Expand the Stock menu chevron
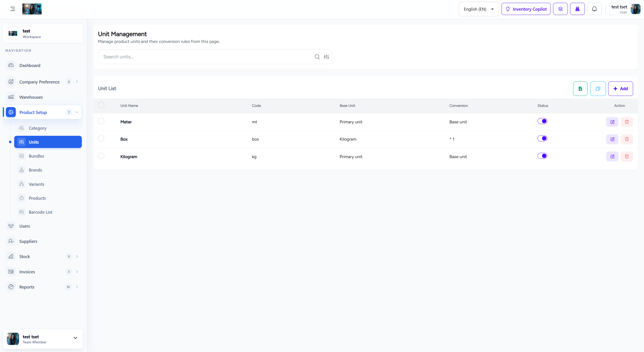 [x=77, y=256]
